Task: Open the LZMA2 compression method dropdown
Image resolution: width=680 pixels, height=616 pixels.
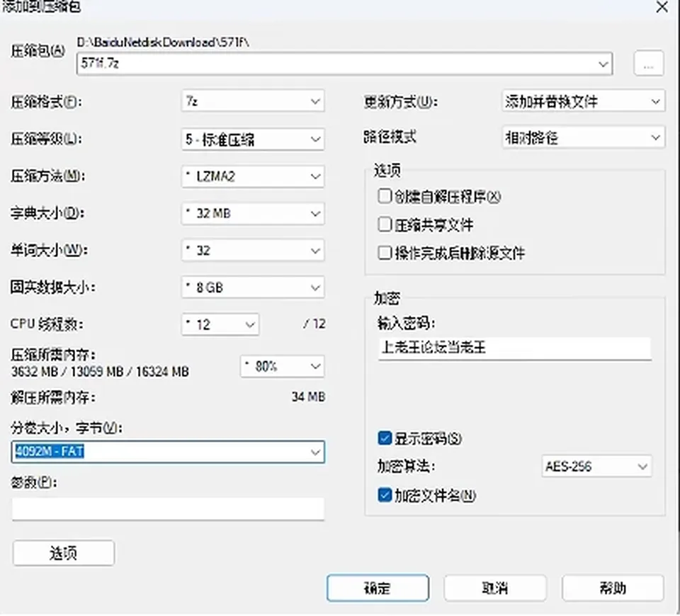Action: (253, 176)
